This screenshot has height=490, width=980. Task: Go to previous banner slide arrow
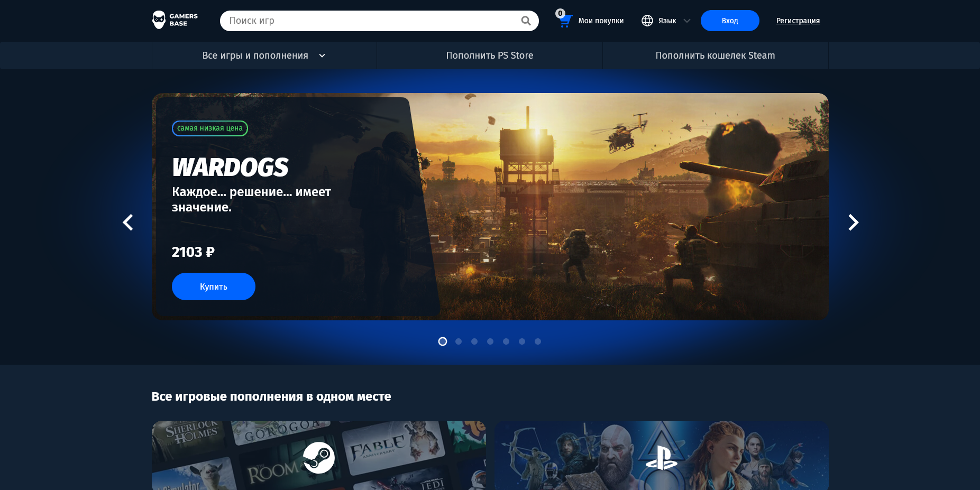pos(128,223)
